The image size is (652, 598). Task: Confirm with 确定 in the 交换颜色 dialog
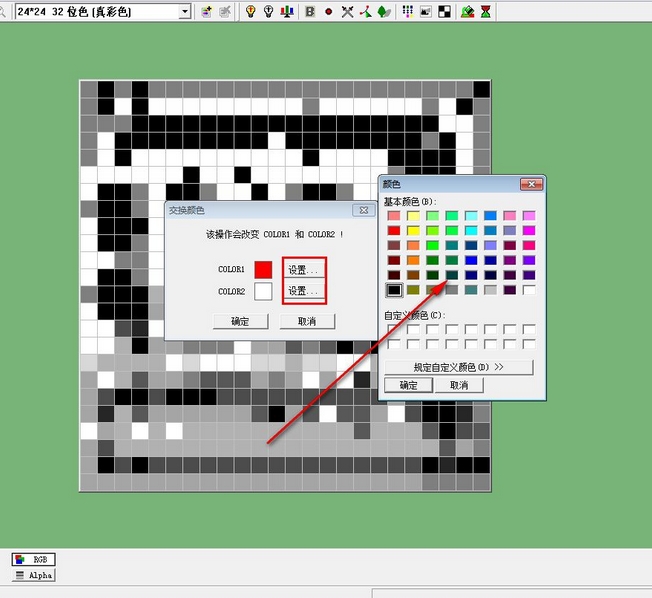pos(240,321)
